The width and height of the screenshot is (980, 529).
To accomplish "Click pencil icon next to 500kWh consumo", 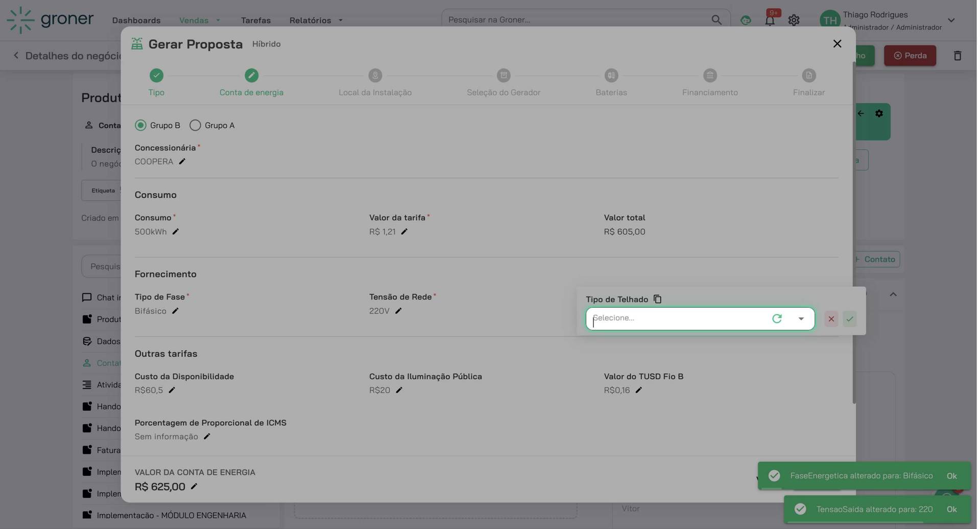I will click(x=175, y=232).
